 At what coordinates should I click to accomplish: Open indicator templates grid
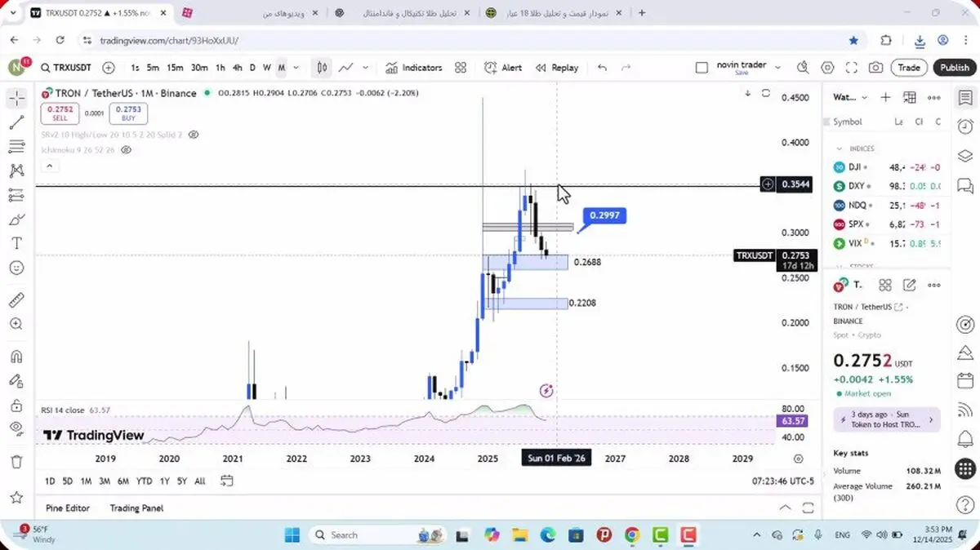click(x=461, y=68)
